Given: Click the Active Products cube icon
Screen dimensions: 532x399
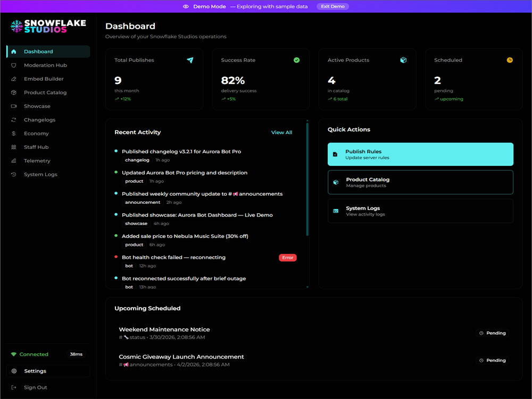Looking at the screenshot, I should [403, 60].
